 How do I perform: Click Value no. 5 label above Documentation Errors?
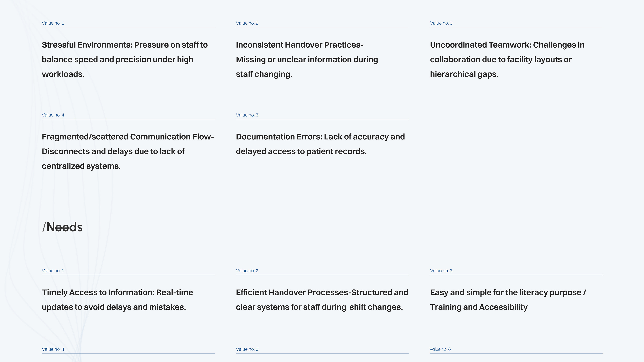(247, 115)
